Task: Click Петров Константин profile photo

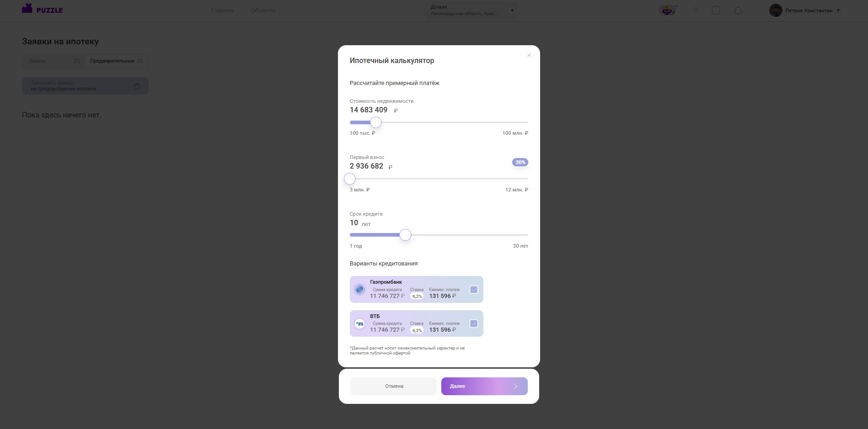Action: [775, 11]
